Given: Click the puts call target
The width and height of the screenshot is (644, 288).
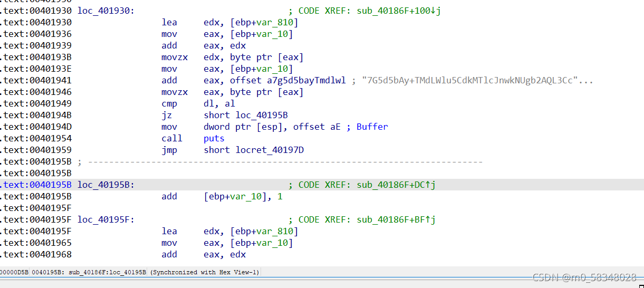Looking at the screenshot, I should (x=214, y=138).
